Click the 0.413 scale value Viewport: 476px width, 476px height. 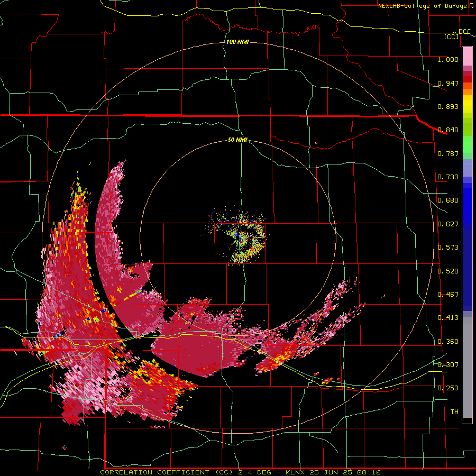click(448, 318)
